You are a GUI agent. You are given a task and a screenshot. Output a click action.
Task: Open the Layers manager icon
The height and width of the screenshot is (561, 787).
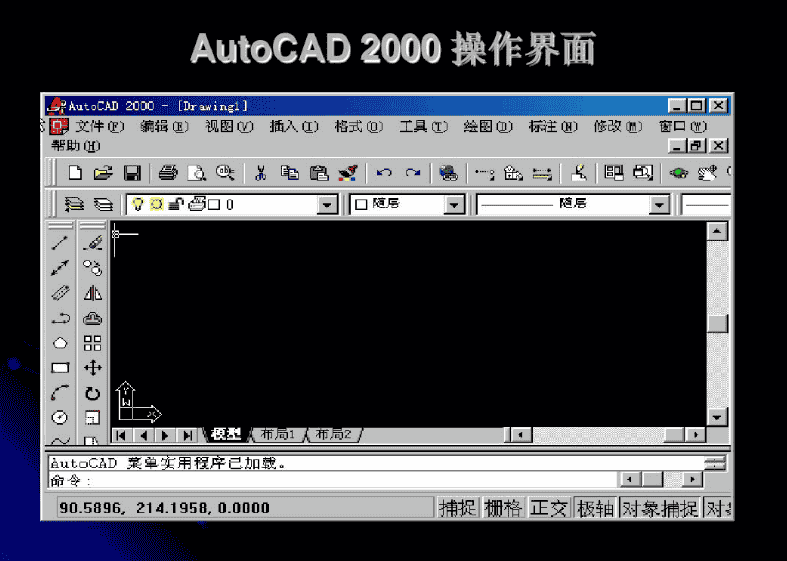point(103,204)
